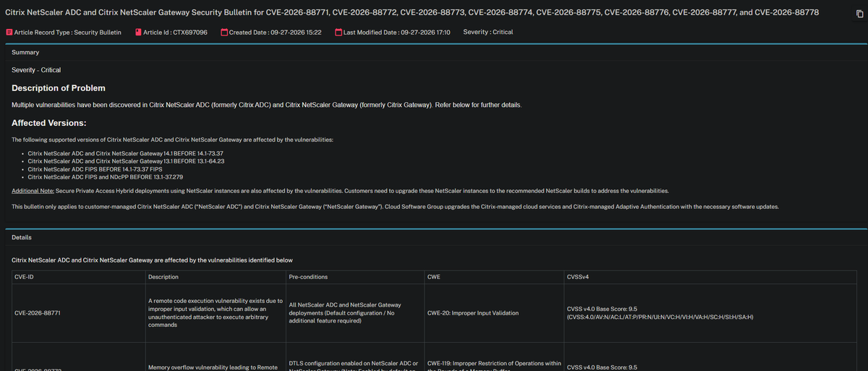Click the 'Multiple vulnerabilities have been discovered' sentence
The width and height of the screenshot is (868, 371).
tap(266, 106)
